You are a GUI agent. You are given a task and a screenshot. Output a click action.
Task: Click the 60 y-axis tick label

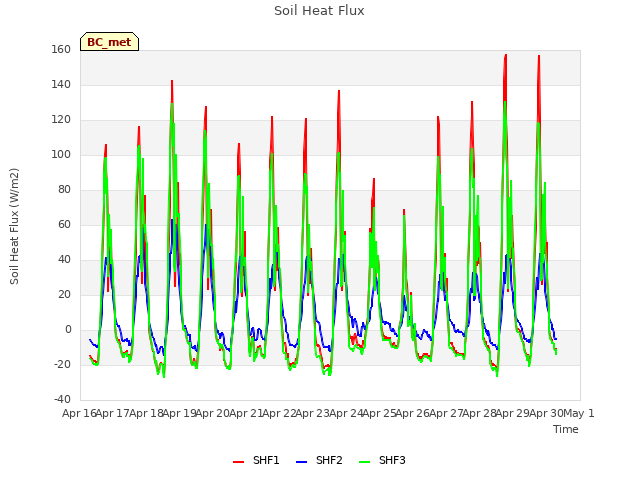[x=64, y=224]
